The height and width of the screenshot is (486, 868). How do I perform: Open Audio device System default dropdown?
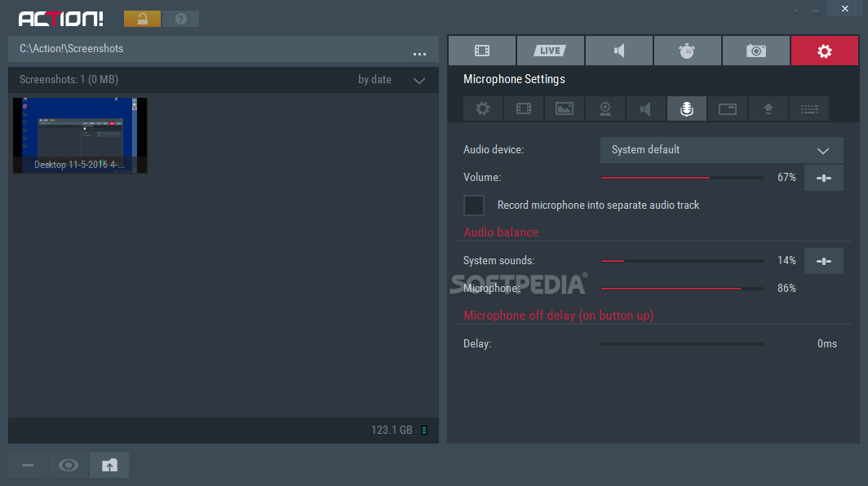point(722,150)
